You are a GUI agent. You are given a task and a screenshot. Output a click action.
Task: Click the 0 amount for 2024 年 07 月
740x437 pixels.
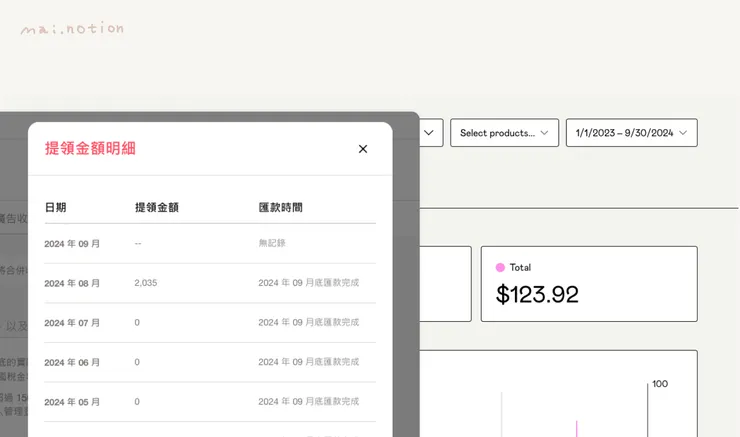pos(137,323)
